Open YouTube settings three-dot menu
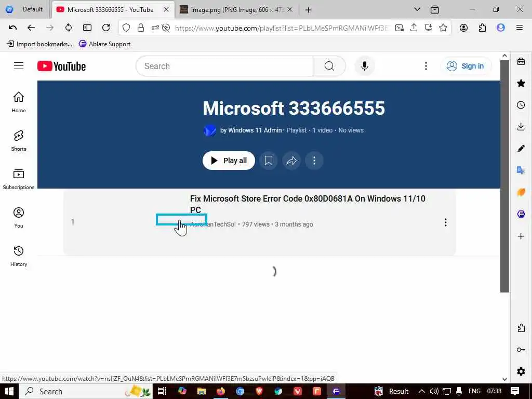532x399 pixels. point(426,66)
